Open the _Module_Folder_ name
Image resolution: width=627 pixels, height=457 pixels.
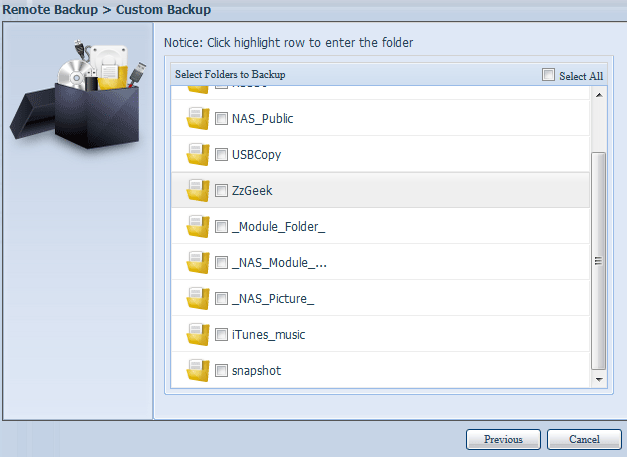pos(278,227)
